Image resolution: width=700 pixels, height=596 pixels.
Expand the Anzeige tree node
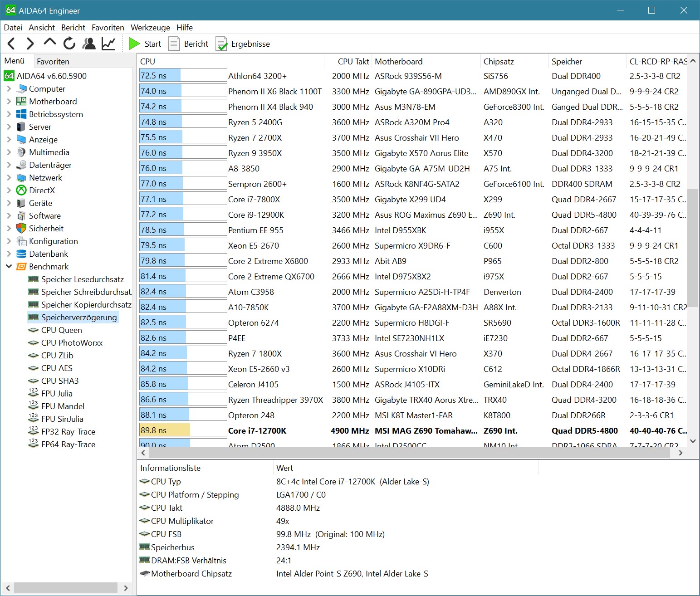(x=9, y=140)
